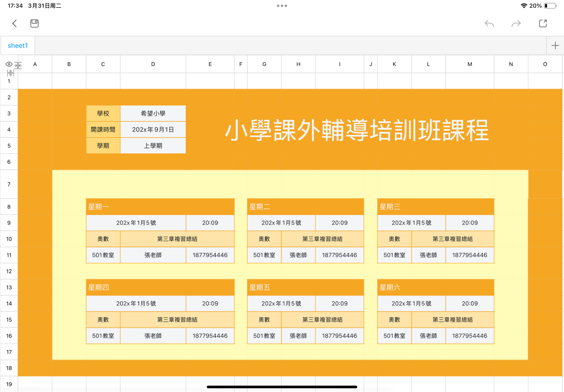The image size is (564, 392).
Task: Select the 星期五 header cell
Action: click(305, 287)
